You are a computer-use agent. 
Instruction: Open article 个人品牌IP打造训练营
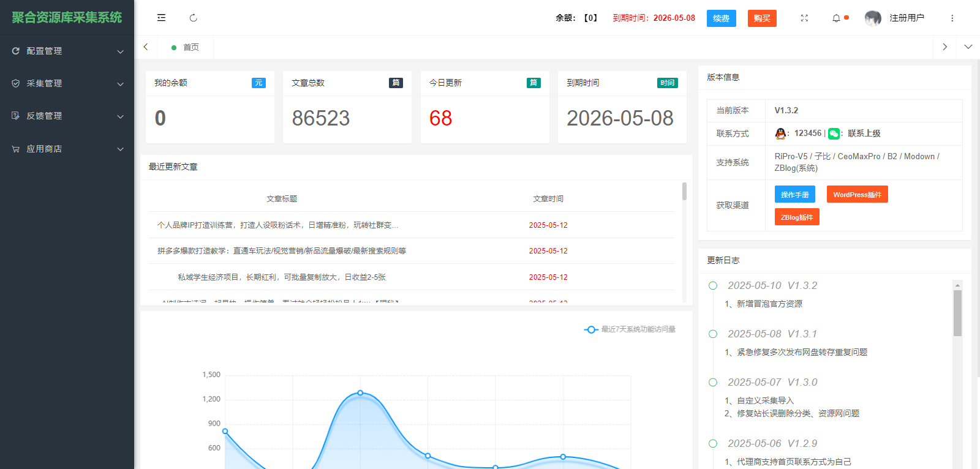[x=277, y=225]
